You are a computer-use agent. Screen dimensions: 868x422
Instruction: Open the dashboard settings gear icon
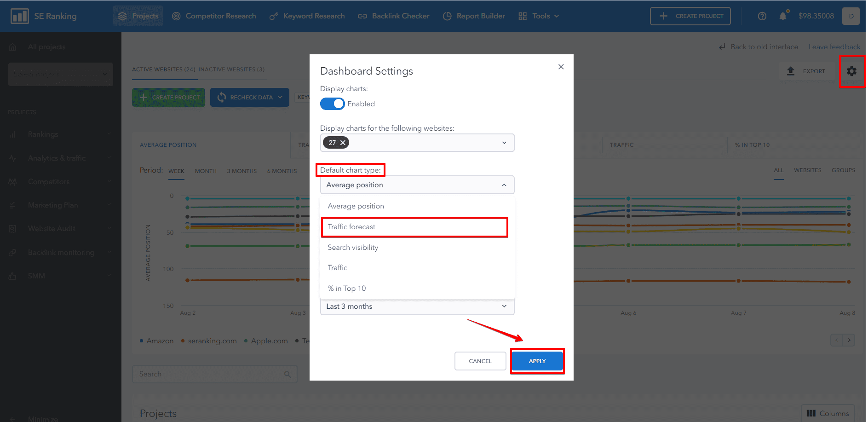tap(851, 71)
